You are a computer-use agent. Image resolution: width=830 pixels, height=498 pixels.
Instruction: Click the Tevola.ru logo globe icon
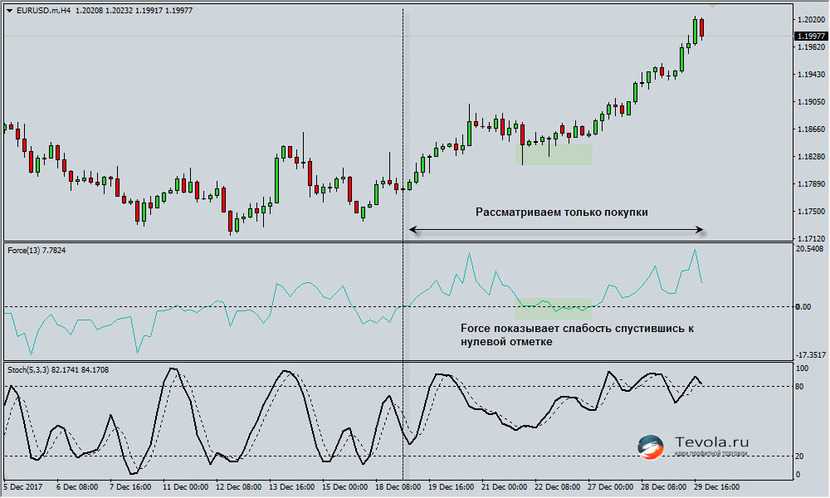651,446
